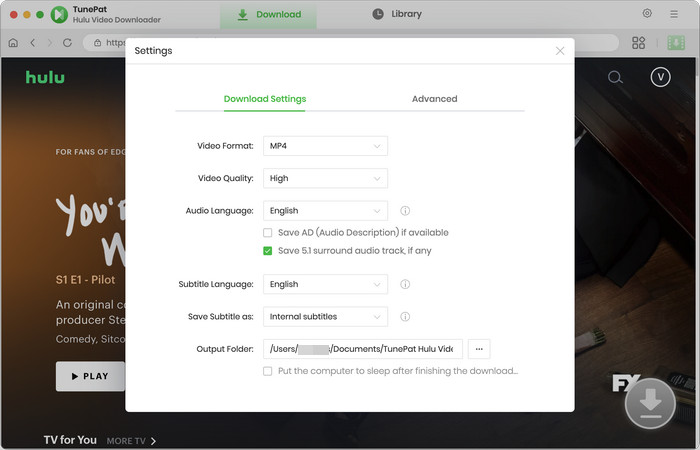Enable put computer to sleep checkbox

pos(267,371)
